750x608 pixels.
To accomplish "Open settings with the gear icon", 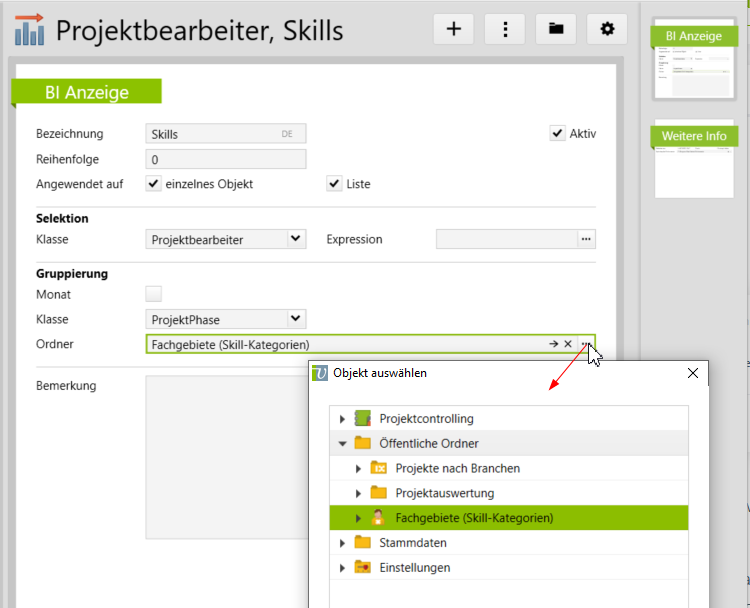I will click(x=607, y=29).
